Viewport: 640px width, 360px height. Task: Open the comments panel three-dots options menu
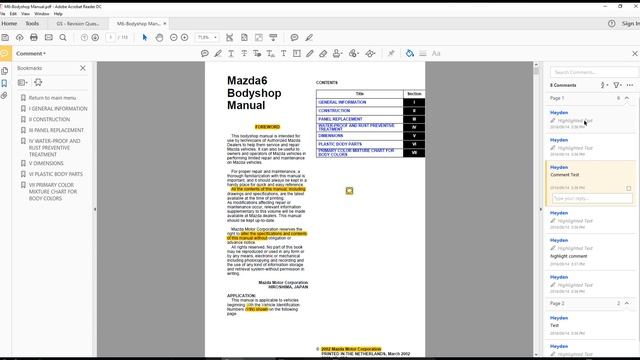[x=630, y=85]
